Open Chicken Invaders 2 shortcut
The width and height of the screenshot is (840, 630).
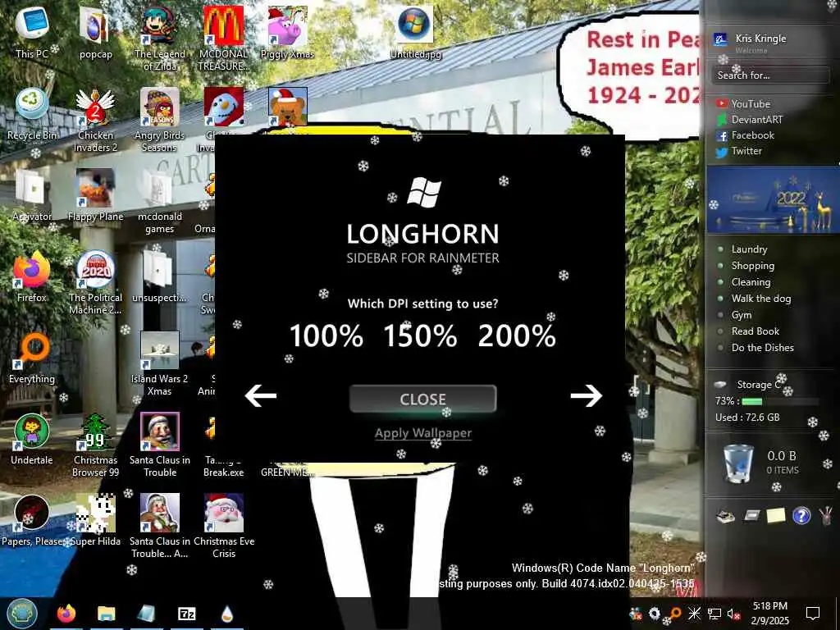[95, 120]
